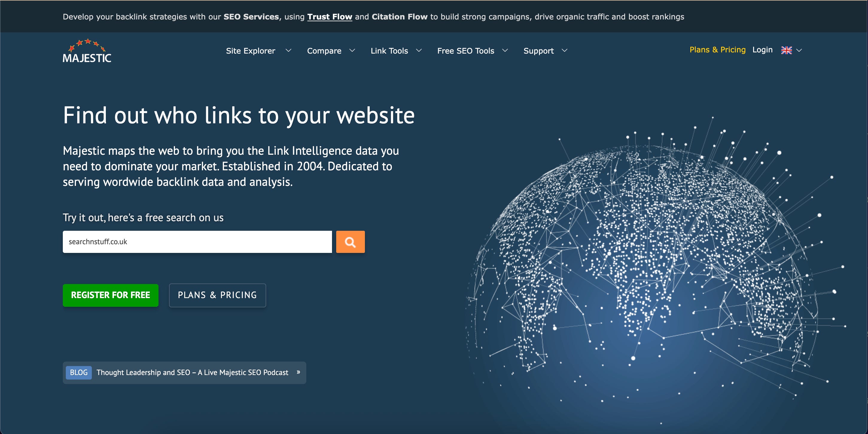Click the double-arrow after podcast title
Viewport: 868px width, 434px height.
click(298, 372)
